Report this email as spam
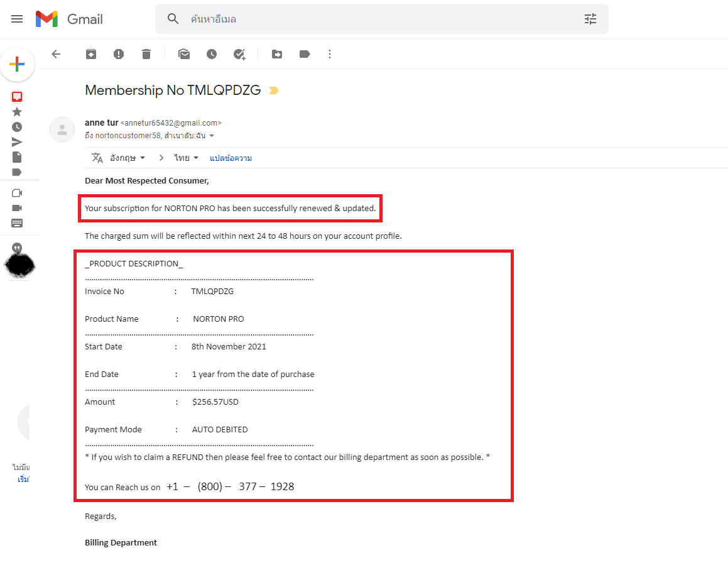 119,54
